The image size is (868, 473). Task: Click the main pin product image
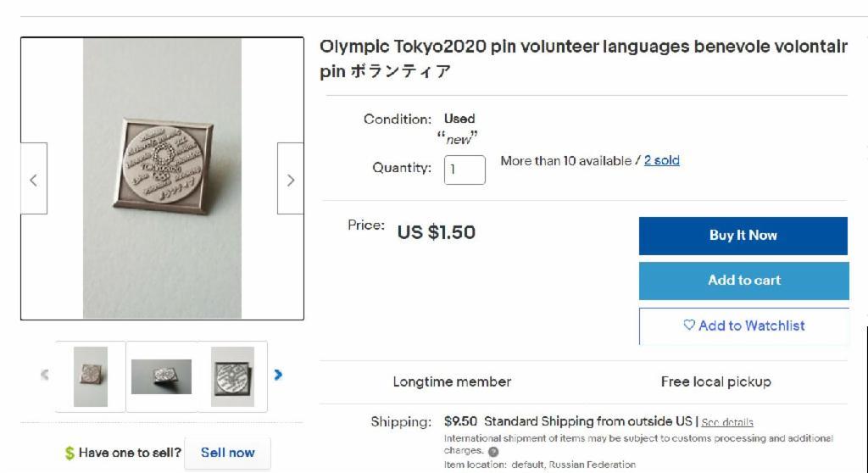click(162, 179)
